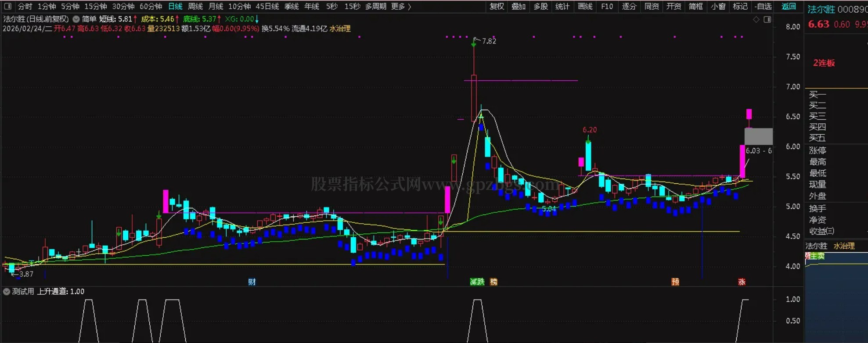Switch to the 周线 weekly period tab
Viewport: 868px width, 343px height.
tap(195, 7)
